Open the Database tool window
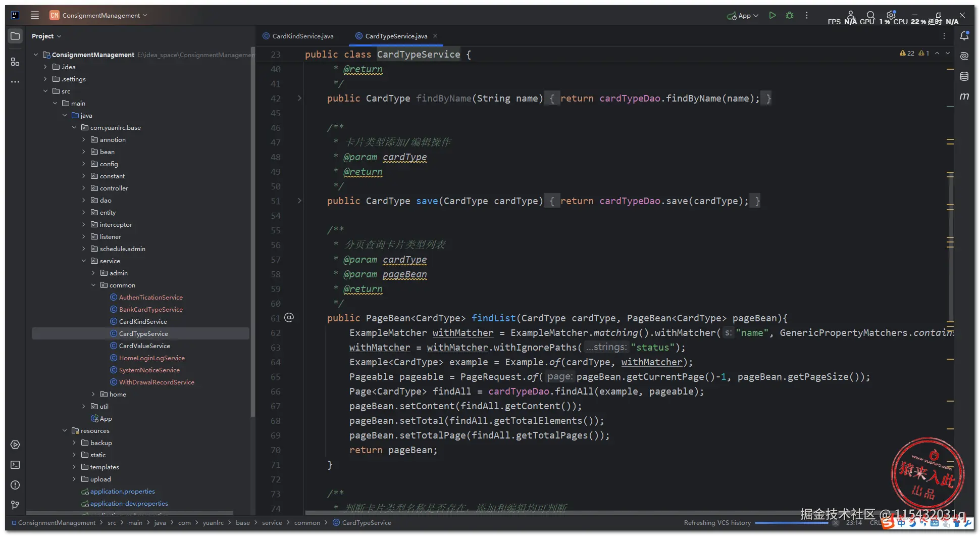The height and width of the screenshot is (536, 980). click(x=964, y=76)
